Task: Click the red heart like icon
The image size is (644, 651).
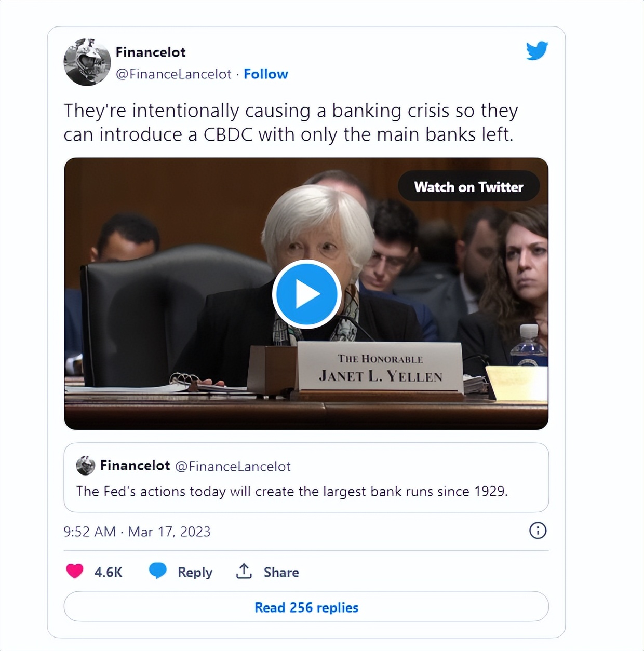Action: click(x=75, y=571)
